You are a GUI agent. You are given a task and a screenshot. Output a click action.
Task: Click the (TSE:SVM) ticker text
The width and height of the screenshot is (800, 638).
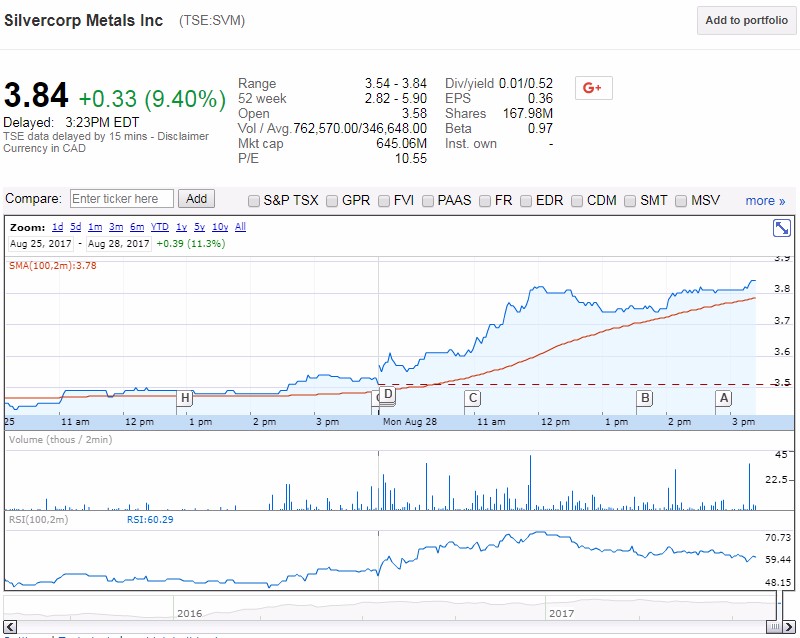point(212,20)
